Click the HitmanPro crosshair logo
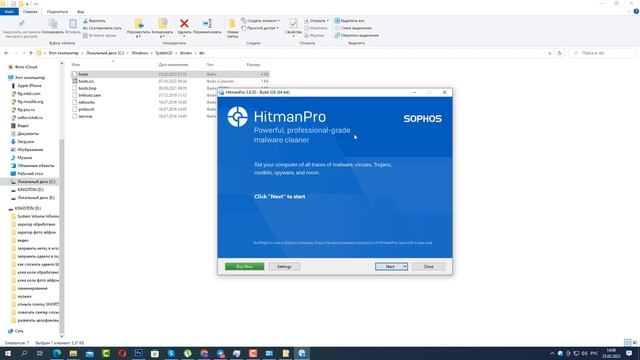Viewport: 640px width, 360px height. (238, 117)
